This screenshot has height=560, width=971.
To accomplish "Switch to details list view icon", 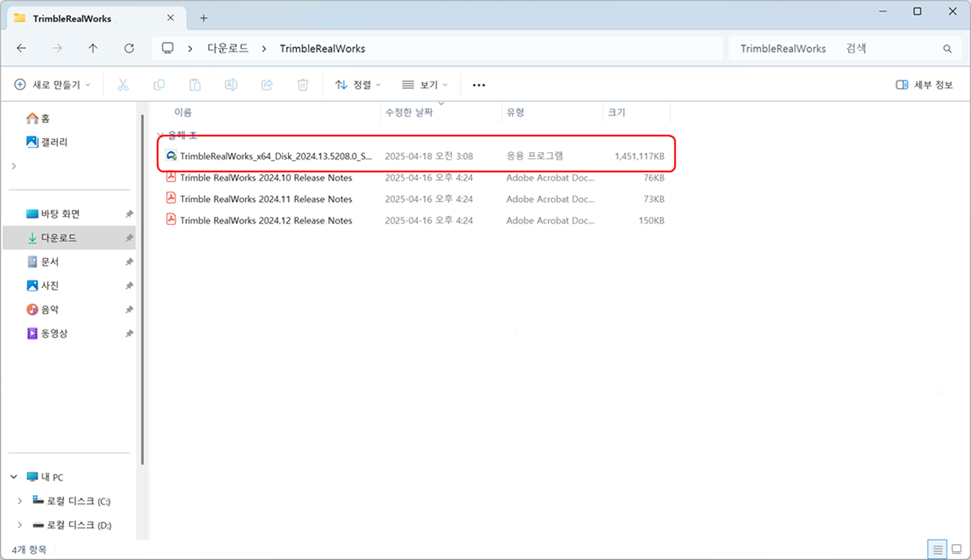I will pyautogui.click(x=937, y=549).
